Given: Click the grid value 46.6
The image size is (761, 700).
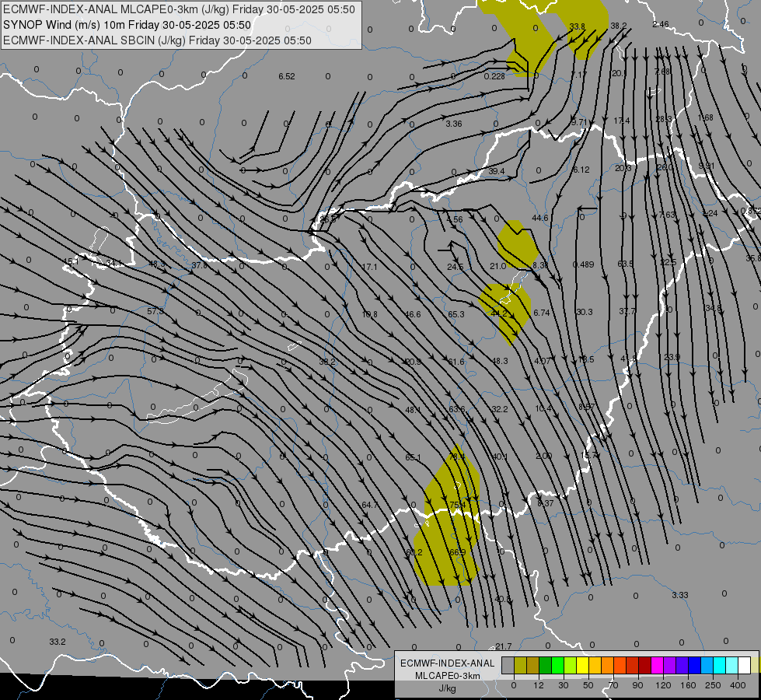Looking at the screenshot, I should click(413, 314).
